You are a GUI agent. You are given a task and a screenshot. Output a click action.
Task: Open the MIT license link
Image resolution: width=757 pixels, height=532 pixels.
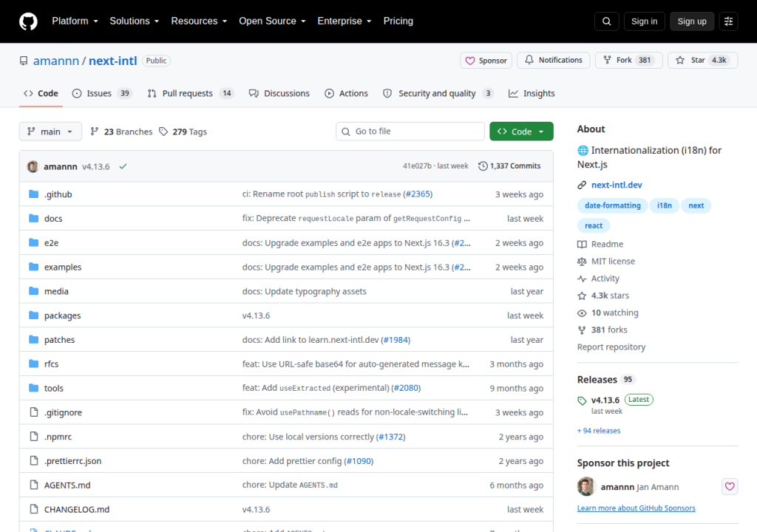606,261
